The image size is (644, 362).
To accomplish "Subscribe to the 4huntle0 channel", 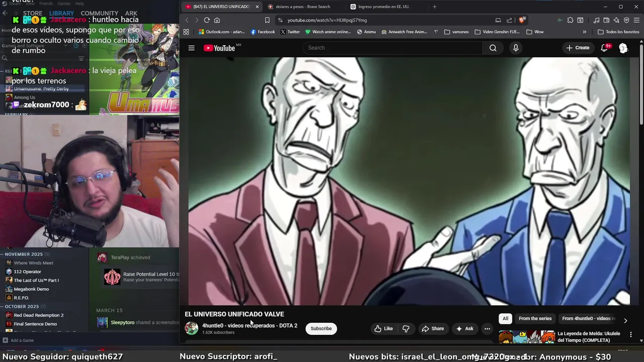I will click(321, 329).
